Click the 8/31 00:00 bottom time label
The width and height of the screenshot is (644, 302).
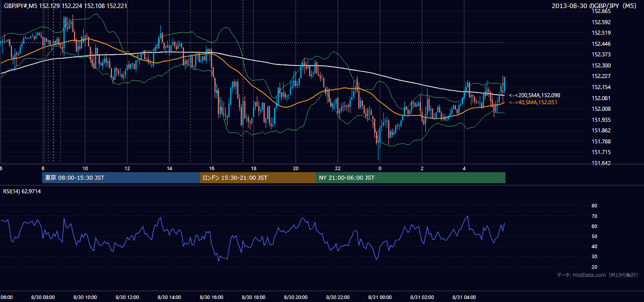[x=380, y=297]
